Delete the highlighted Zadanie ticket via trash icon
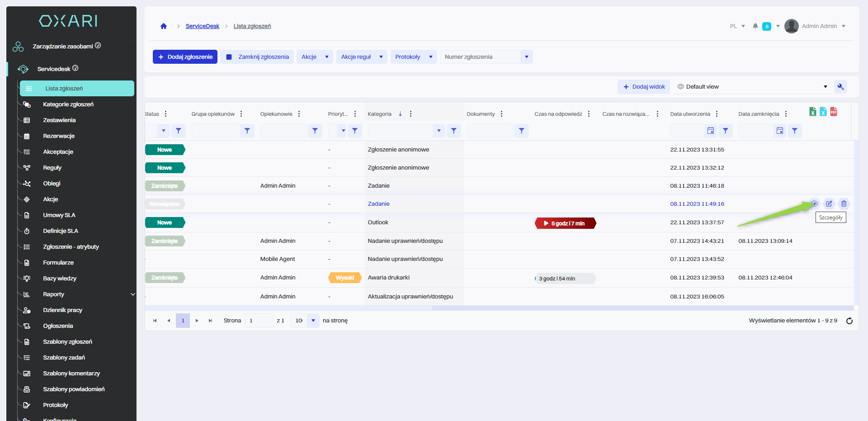Image resolution: width=868 pixels, height=421 pixels. (844, 204)
